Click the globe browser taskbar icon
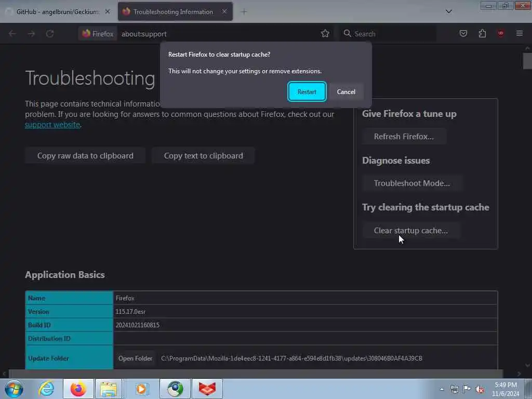The height and width of the screenshot is (399, 532). click(x=175, y=389)
